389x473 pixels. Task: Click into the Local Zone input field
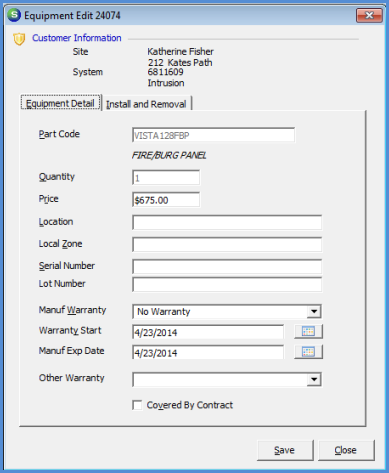pos(227,244)
